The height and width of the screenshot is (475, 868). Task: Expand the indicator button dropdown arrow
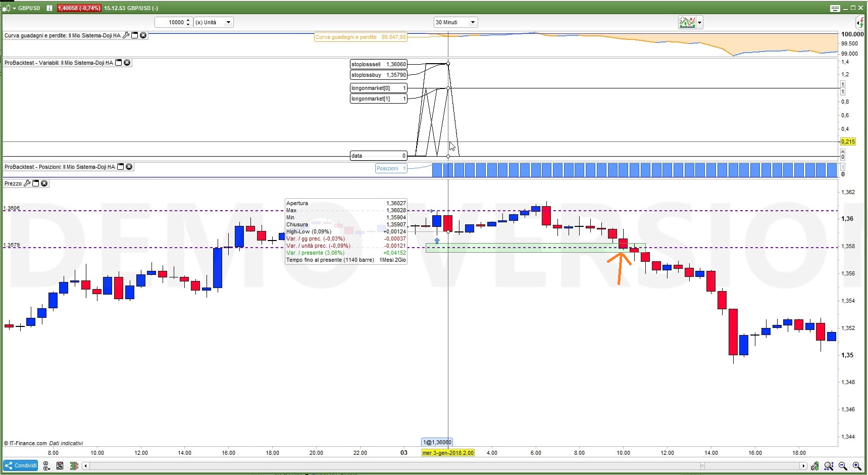[x=699, y=22]
